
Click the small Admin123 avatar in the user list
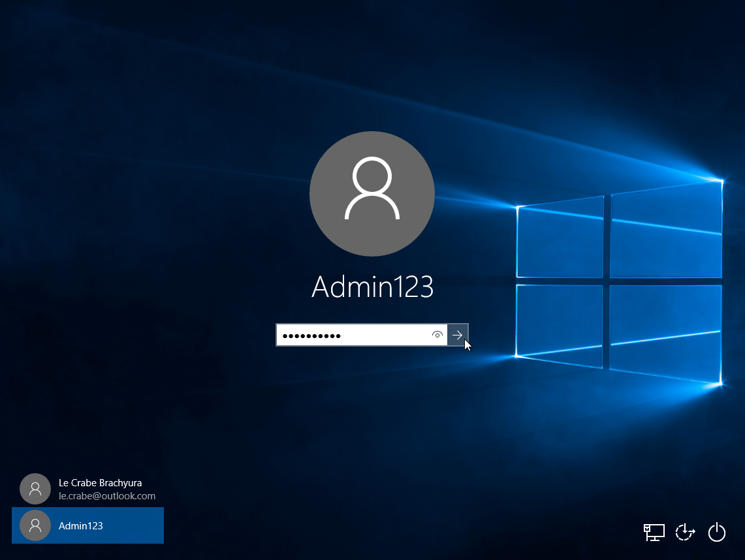35,525
